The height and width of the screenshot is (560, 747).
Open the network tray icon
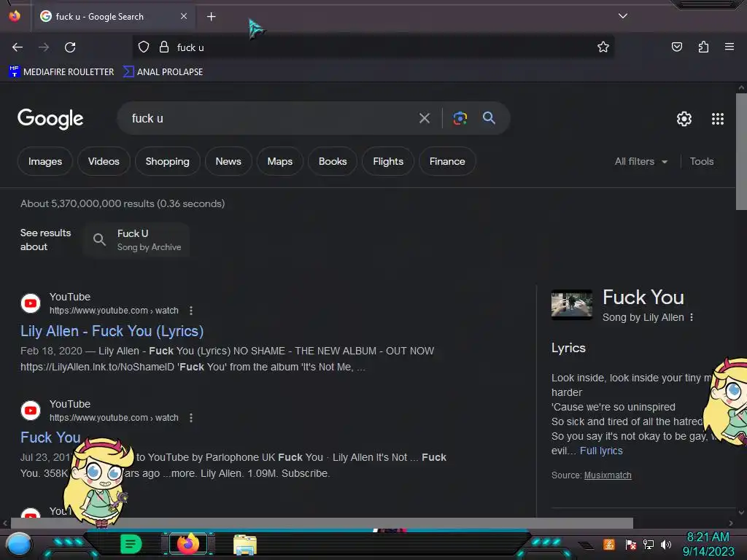click(648, 544)
